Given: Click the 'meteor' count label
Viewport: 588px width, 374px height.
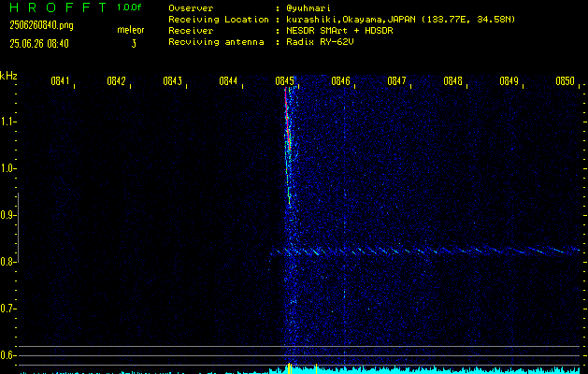Looking at the screenshot, I should click(x=131, y=30).
